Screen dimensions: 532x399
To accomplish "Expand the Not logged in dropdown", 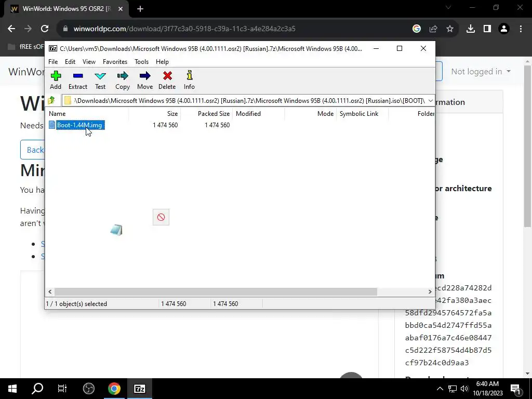I will pyautogui.click(x=481, y=72).
